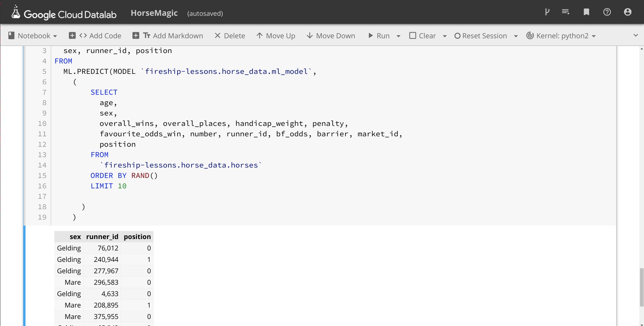Clear the cell output
Image resolution: width=644 pixels, height=326 pixels.
point(423,36)
